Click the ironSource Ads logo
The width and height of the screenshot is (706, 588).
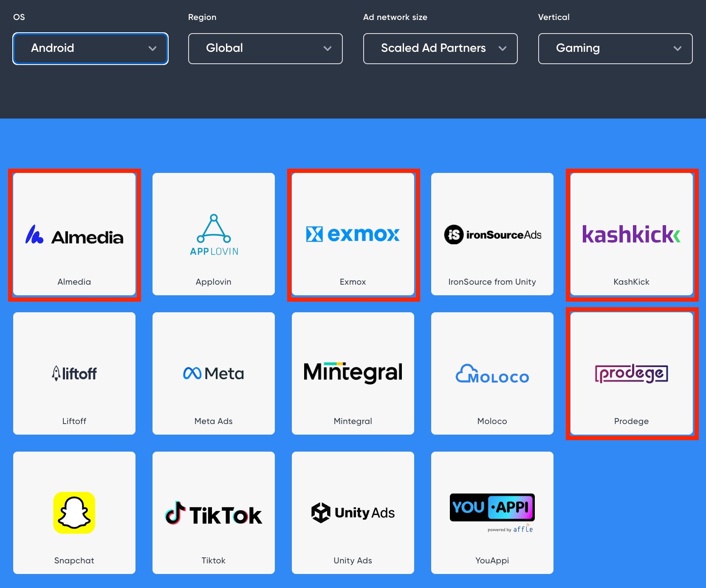point(492,235)
